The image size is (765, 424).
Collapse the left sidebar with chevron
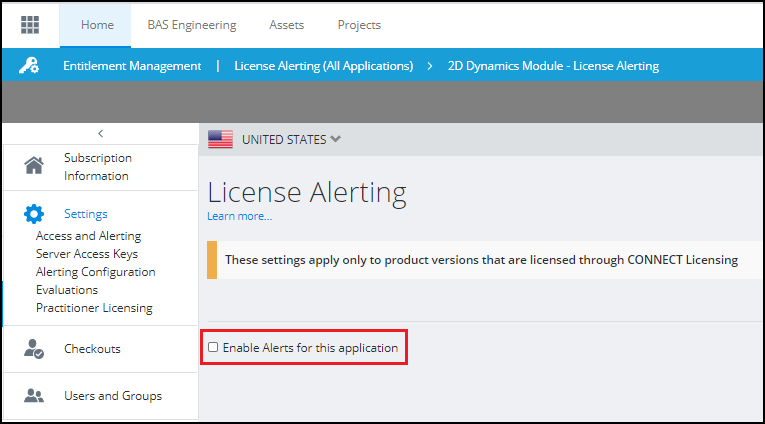pyautogui.click(x=100, y=133)
